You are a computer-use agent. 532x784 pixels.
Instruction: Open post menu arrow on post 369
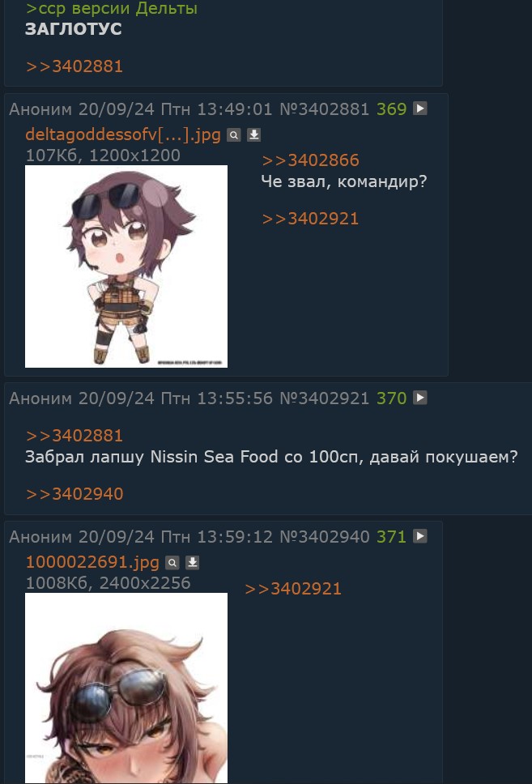click(x=420, y=109)
